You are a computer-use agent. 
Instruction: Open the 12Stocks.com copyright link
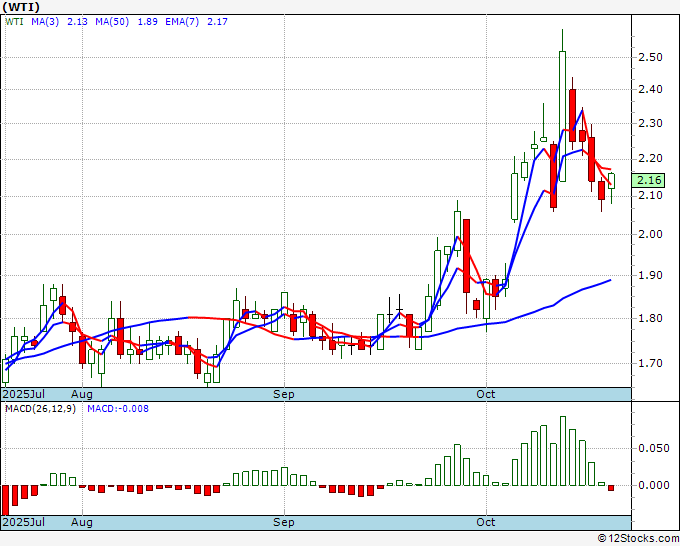click(638, 539)
